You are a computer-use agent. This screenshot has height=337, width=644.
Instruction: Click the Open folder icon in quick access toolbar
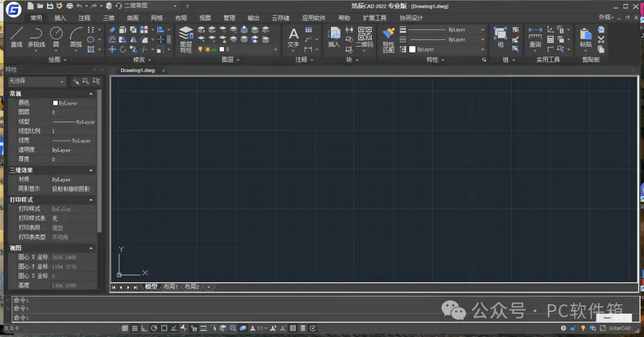coord(40,6)
